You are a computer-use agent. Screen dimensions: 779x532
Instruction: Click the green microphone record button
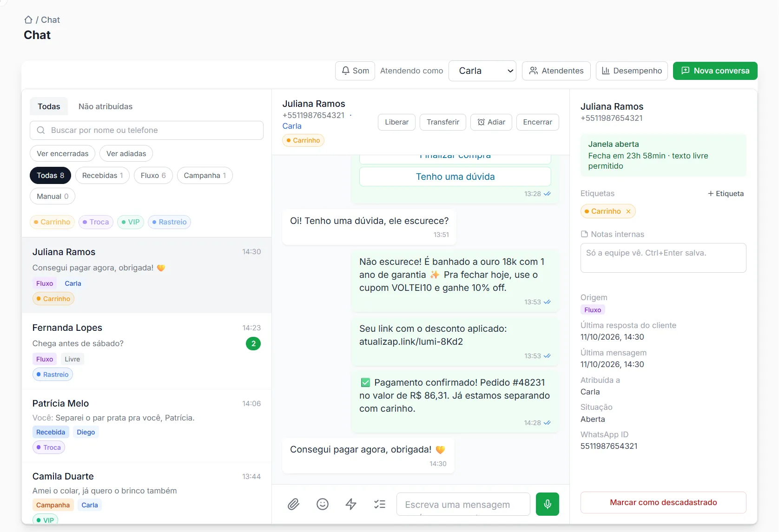[x=548, y=504]
